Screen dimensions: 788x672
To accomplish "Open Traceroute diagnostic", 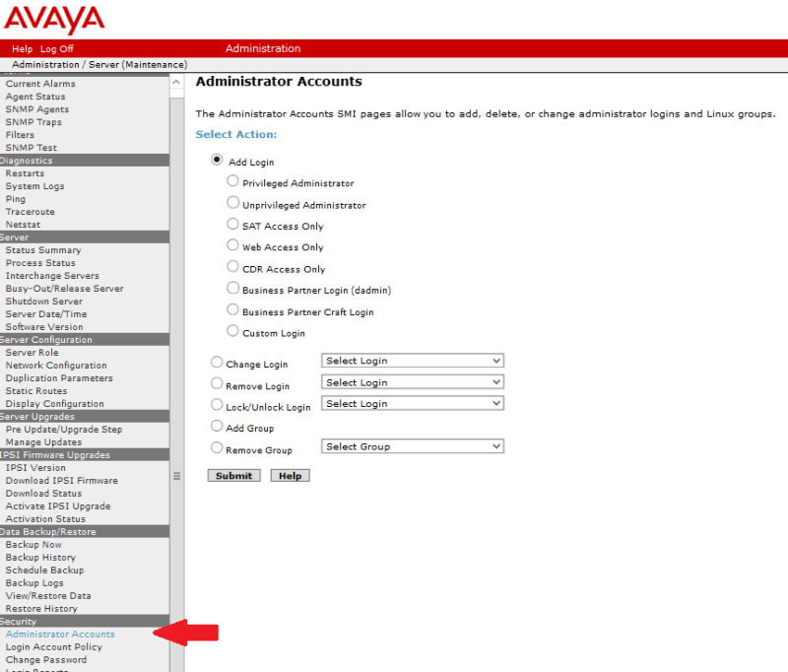I will pos(31,212).
